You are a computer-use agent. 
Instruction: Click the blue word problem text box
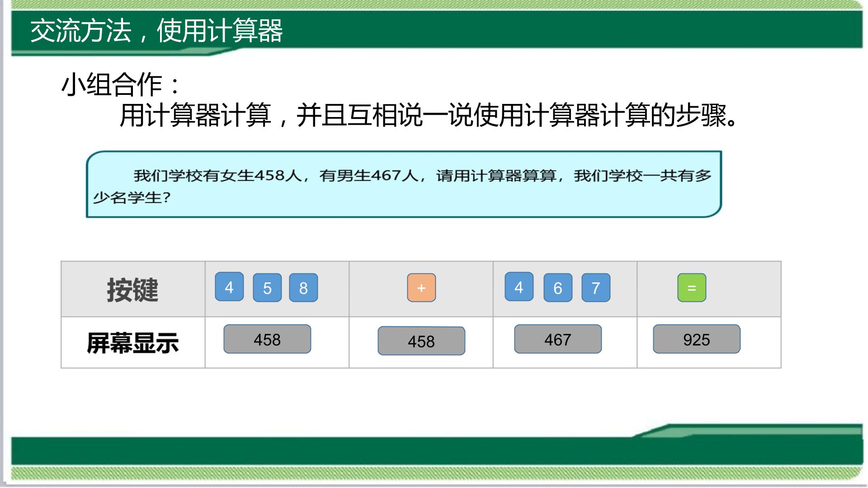(404, 184)
